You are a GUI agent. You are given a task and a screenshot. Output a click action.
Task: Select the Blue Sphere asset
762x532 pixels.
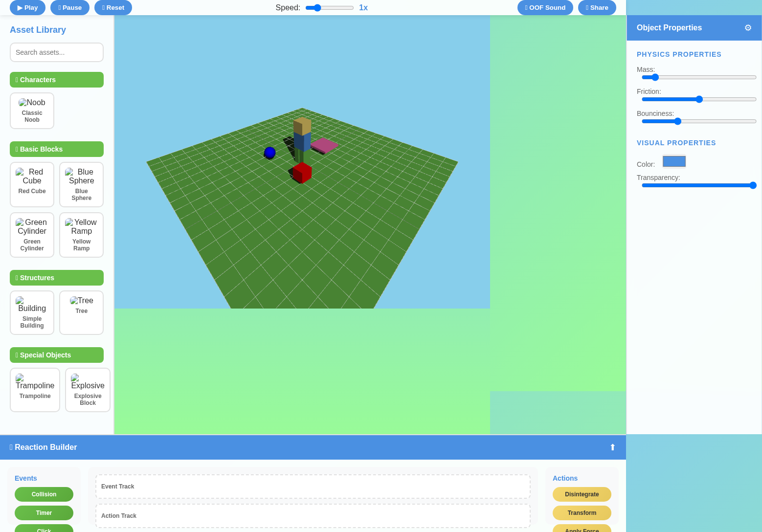tap(81, 184)
